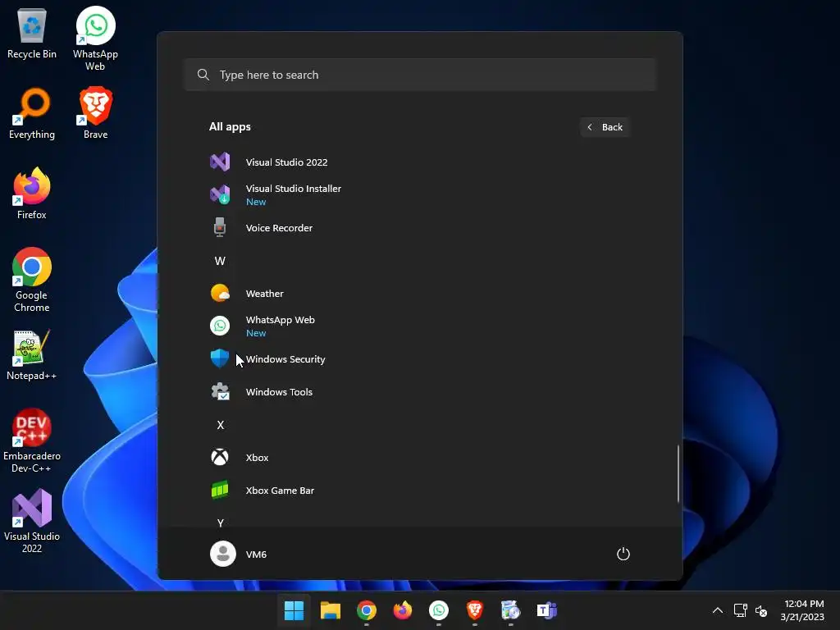
Task: Open the clock showing 12:04 PM
Action: [x=802, y=610]
